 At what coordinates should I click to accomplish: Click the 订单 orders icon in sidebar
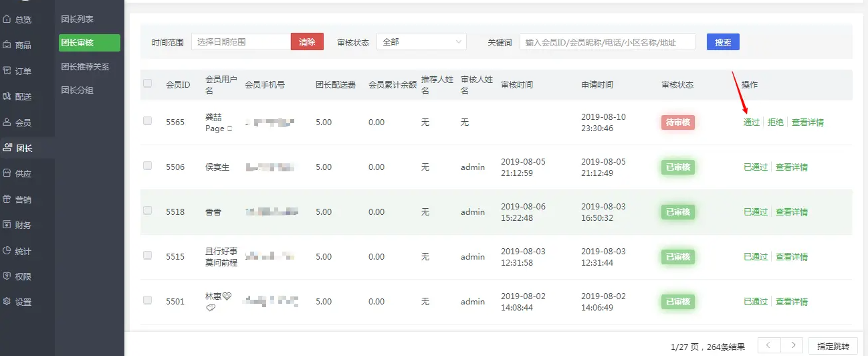7,71
